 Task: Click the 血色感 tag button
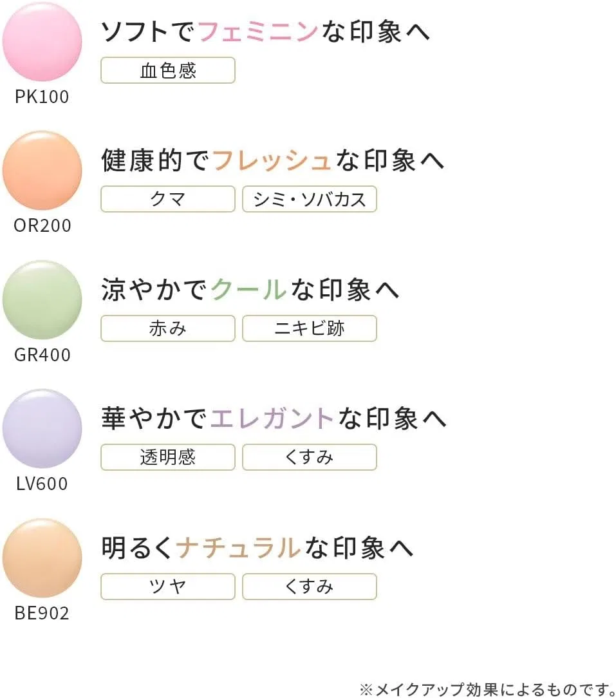tap(168, 70)
